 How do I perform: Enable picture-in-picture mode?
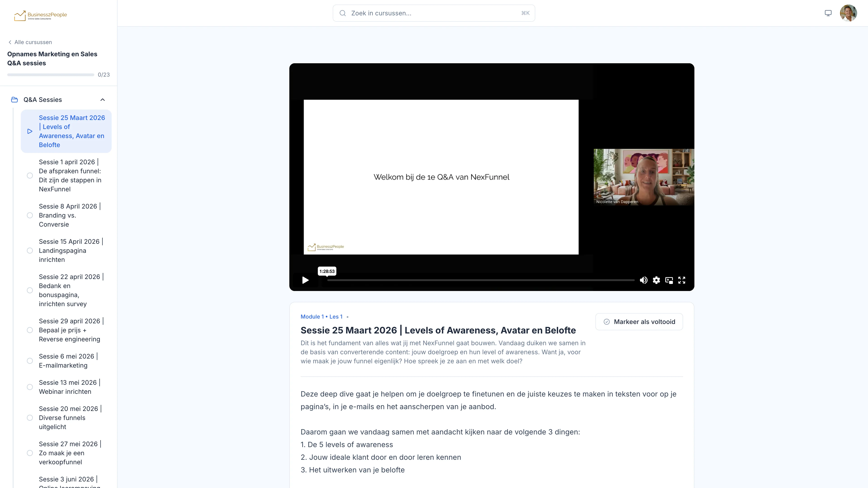coord(669,280)
